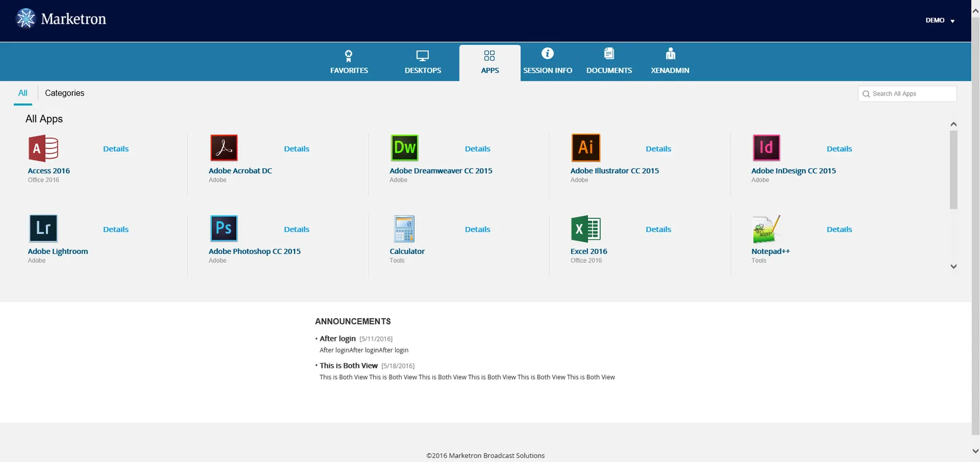Select the Apps tab
980x462 pixels.
(490, 62)
